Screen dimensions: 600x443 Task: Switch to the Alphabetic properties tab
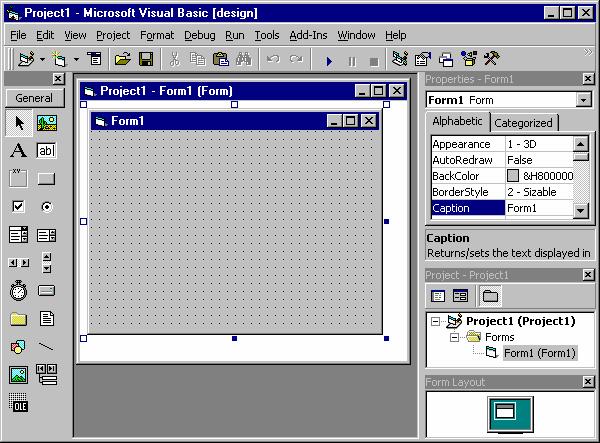coord(457,122)
